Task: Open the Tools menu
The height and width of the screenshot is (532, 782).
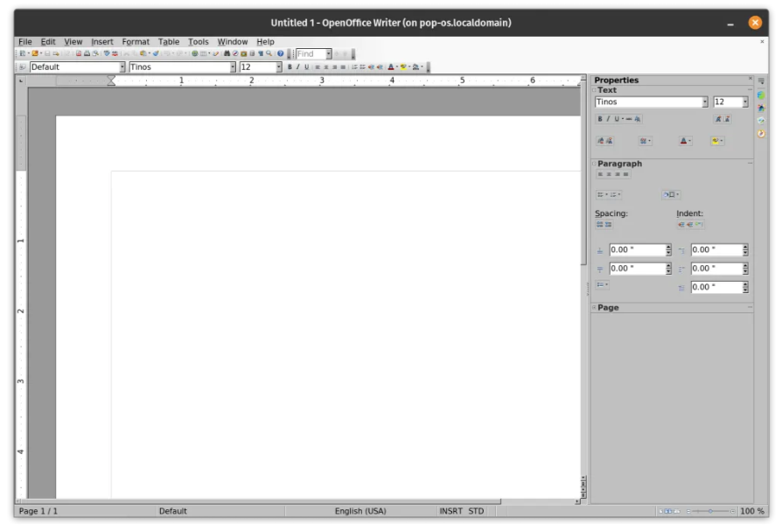Action: [x=198, y=42]
